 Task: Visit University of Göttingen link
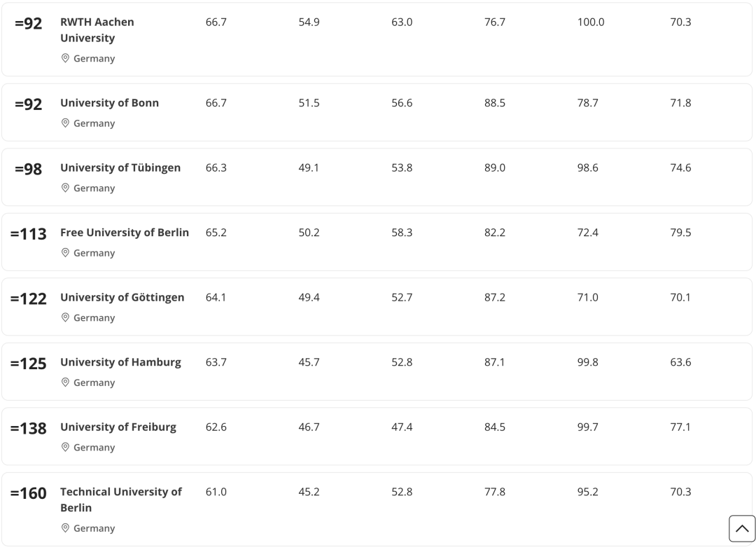click(x=122, y=298)
